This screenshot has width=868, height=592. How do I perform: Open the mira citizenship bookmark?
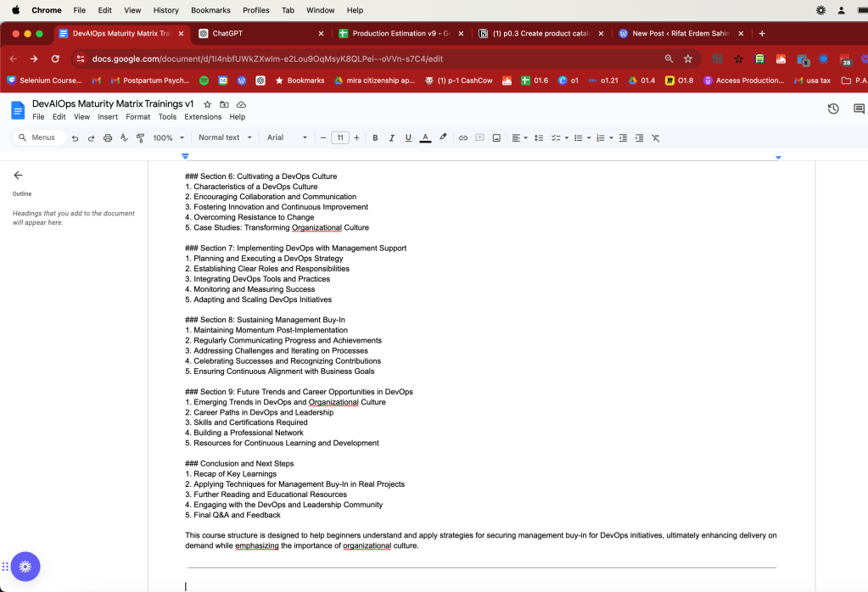click(x=374, y=81)
